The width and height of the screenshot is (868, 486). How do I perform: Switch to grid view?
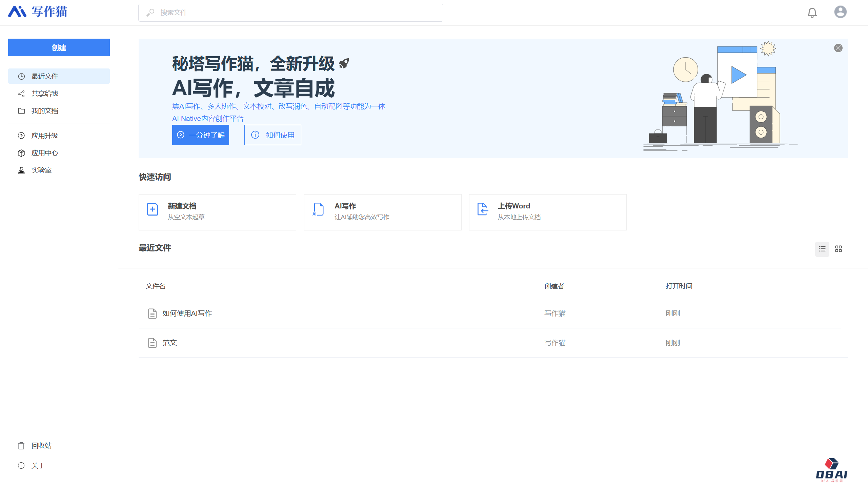coord(839,249)
